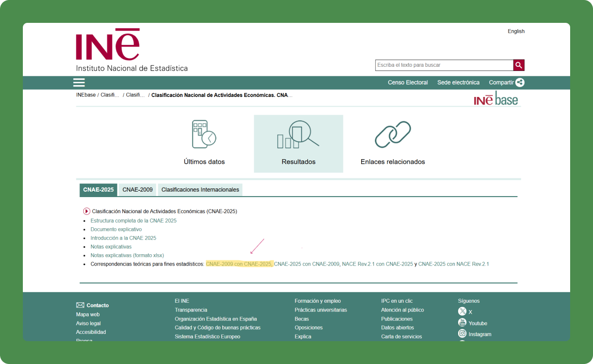Click the Instagram text link
Screen dimensions: 593x364
pos(480,334)
